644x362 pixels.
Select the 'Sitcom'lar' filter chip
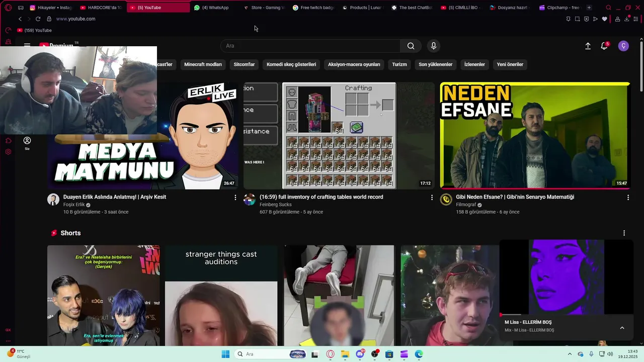pos(244,64)
